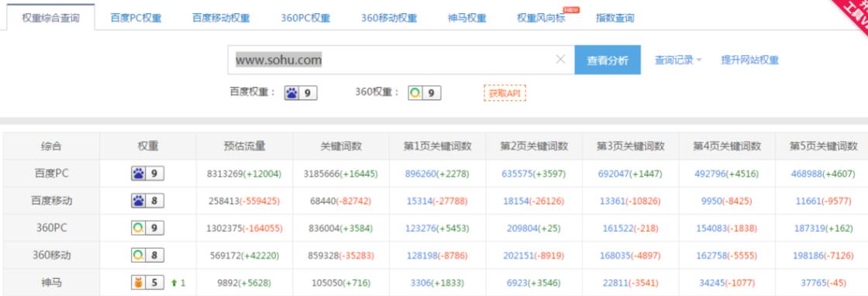Switch to the 权重综合查询 tab
This screenshot has width=868, height=296.
[50, 18]
